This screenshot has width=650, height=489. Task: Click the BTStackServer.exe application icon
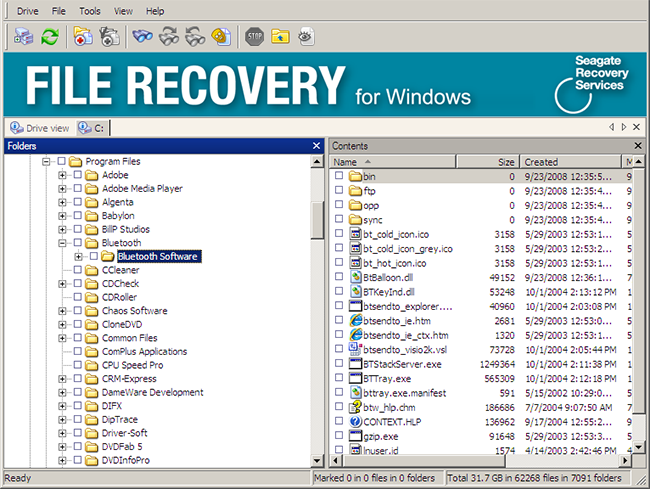[355, 364]
